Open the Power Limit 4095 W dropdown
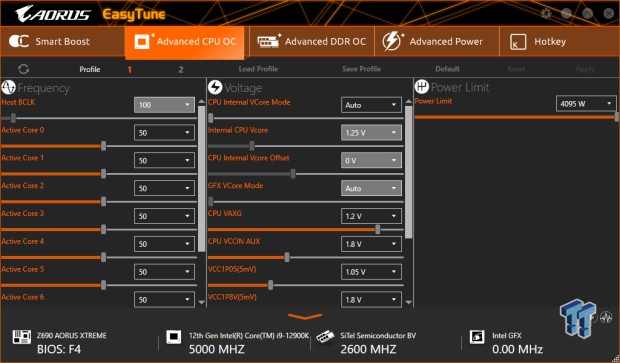The width and height of the screenshot is (620, 363). tap(586, 104)
